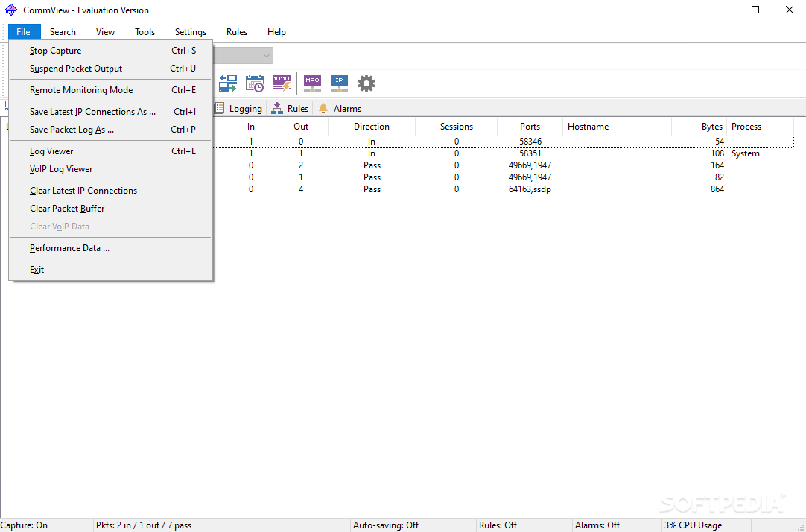806x532 pixels.
Task: Open the Tools menu
Action: [145, 32]
